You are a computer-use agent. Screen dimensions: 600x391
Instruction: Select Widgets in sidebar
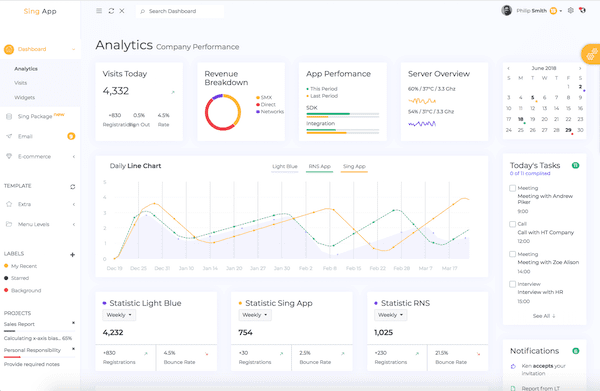click(24, 98)
